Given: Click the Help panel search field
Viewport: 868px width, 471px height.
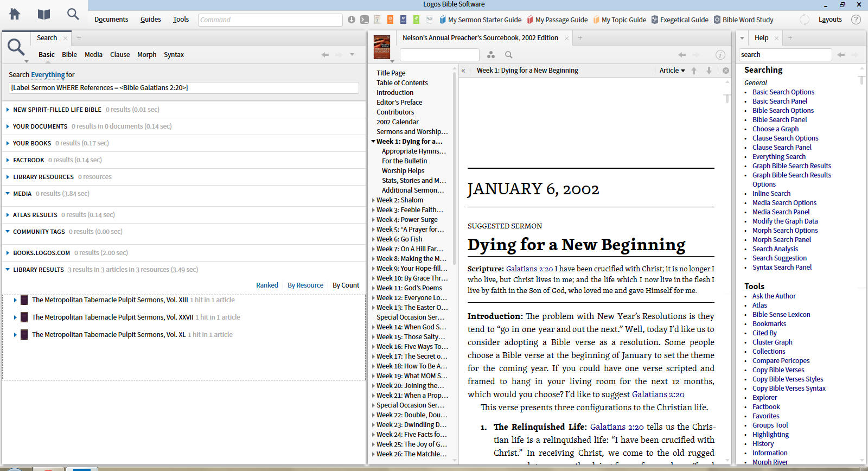Looking at the screenshot, I should tap(785, 55).
